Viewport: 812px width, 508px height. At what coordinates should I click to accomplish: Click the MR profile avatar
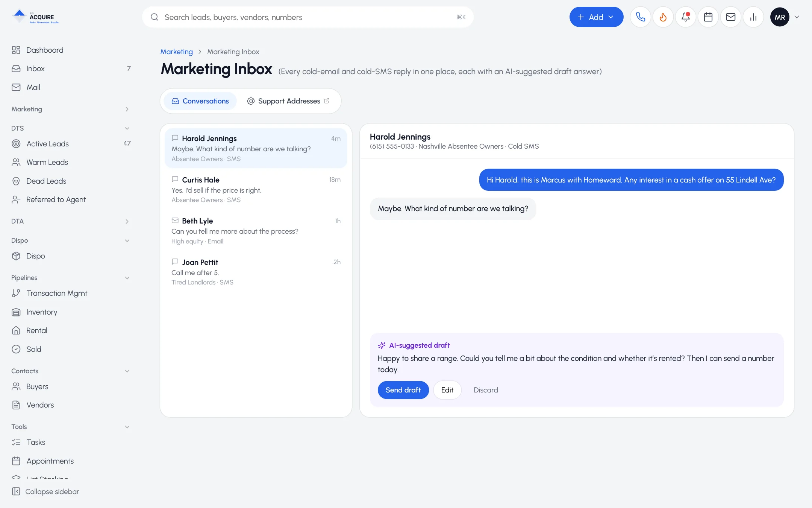pos(780,17)
